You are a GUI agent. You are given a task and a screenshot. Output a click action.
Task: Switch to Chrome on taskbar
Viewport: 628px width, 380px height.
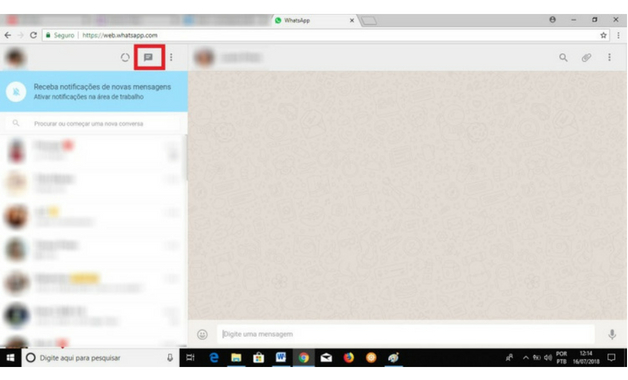(x=304, y=358)
